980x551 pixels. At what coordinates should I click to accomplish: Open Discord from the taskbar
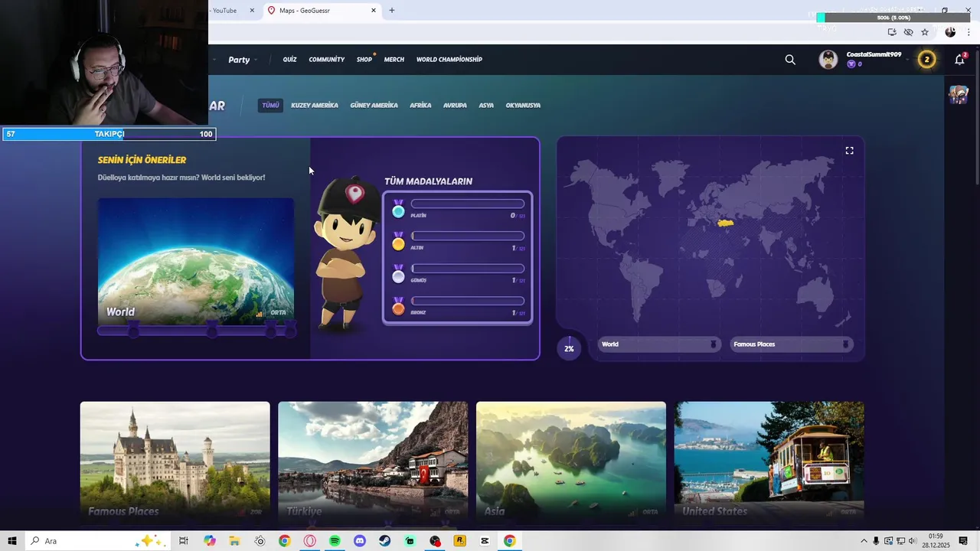(360, 541)
